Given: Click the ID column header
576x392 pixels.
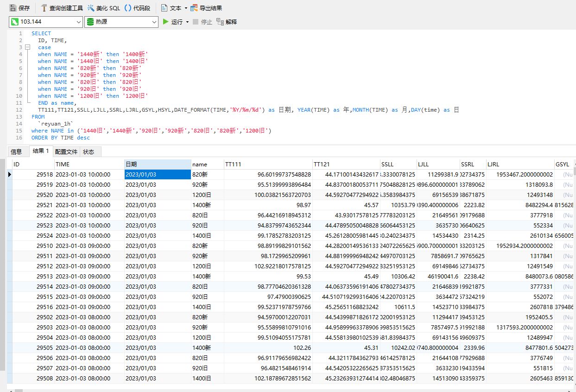Looking at the screenshot, I should tap(33, 164).
